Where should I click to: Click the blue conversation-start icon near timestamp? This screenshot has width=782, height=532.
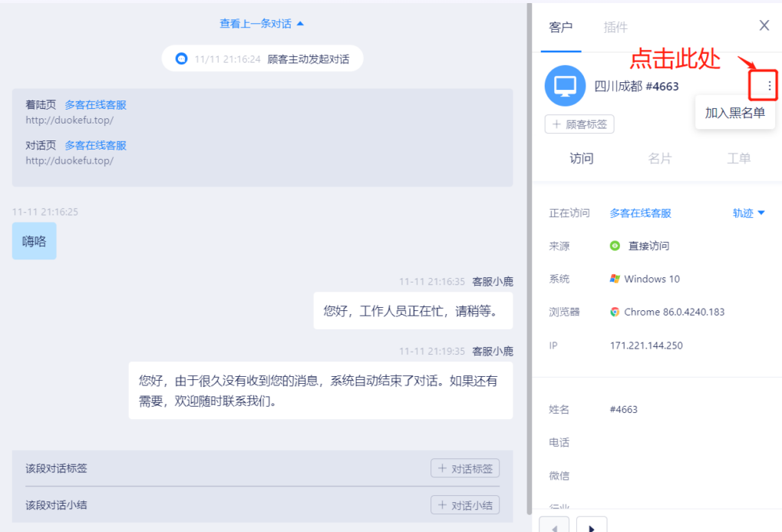tap(181, 58)
